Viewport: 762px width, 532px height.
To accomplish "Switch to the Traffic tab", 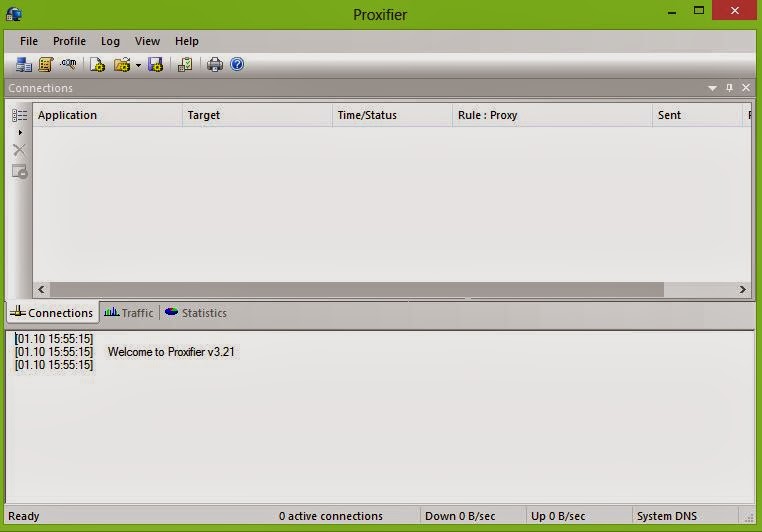I will point(129,313).
